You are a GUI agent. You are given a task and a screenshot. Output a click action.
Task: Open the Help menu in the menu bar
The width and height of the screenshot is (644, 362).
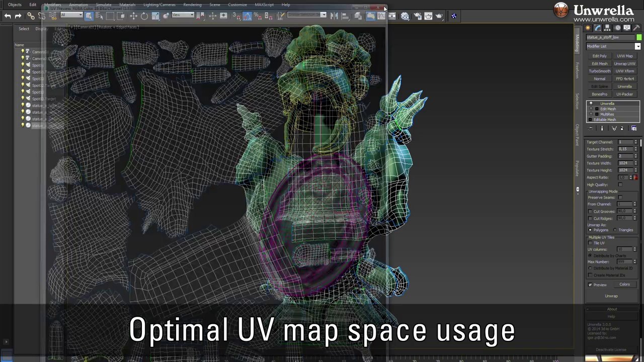(x=286, y=5)
